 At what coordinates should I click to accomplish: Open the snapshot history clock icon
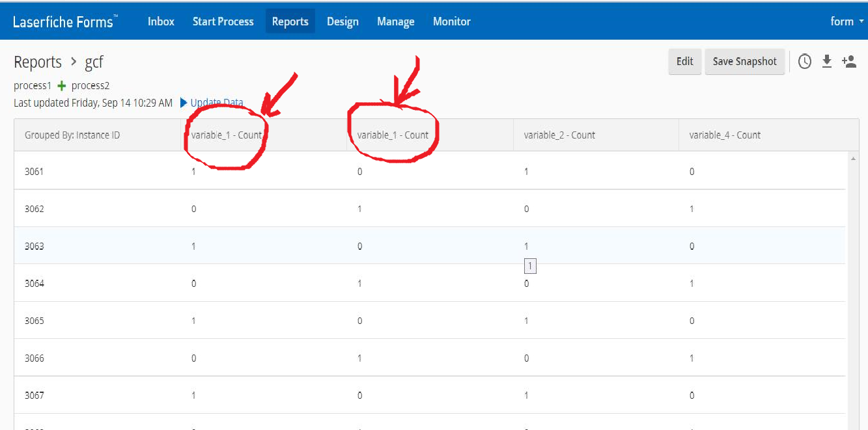pyautogui.click(x=805, y=62)
